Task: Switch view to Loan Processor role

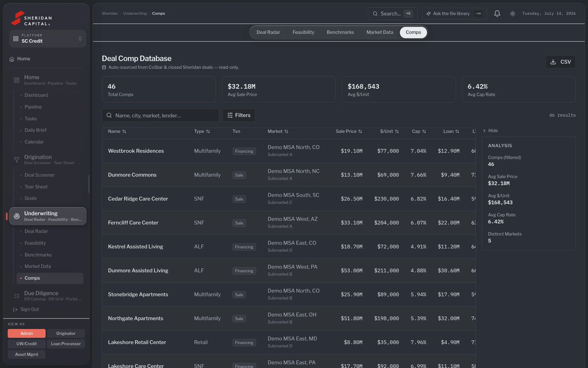Action: pyautogui.click(x=66, y=344)
